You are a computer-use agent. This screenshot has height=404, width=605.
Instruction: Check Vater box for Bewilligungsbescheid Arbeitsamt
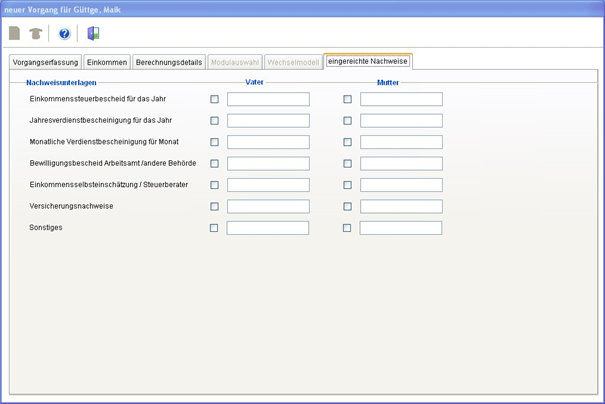pos(214,164)
